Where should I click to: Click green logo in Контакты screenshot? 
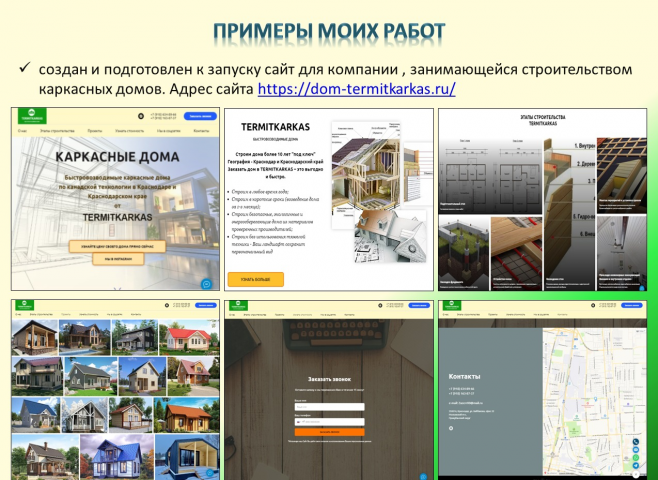point(452,305)
